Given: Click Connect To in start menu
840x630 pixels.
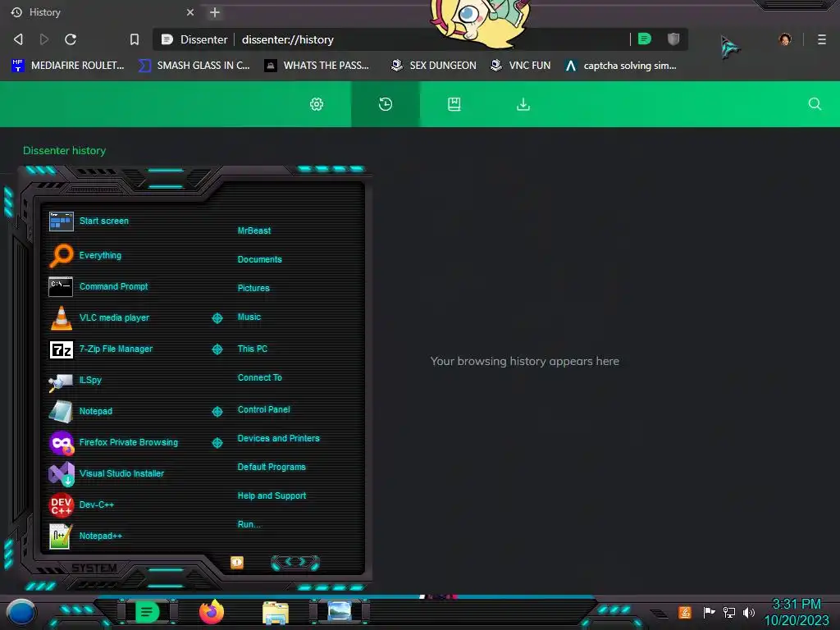Looking at the screenshot, I should click(x=259, y=377).
